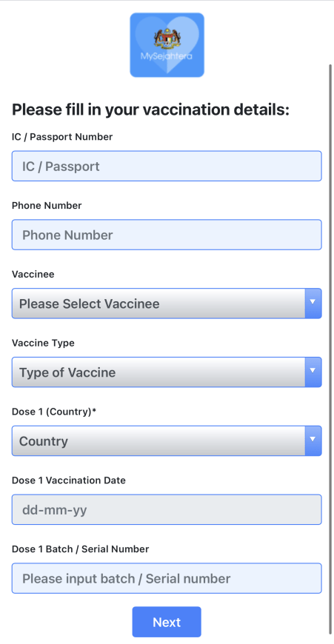
Task: Click the Dose 1 Vaccination Date label
Action: (69, 480)
